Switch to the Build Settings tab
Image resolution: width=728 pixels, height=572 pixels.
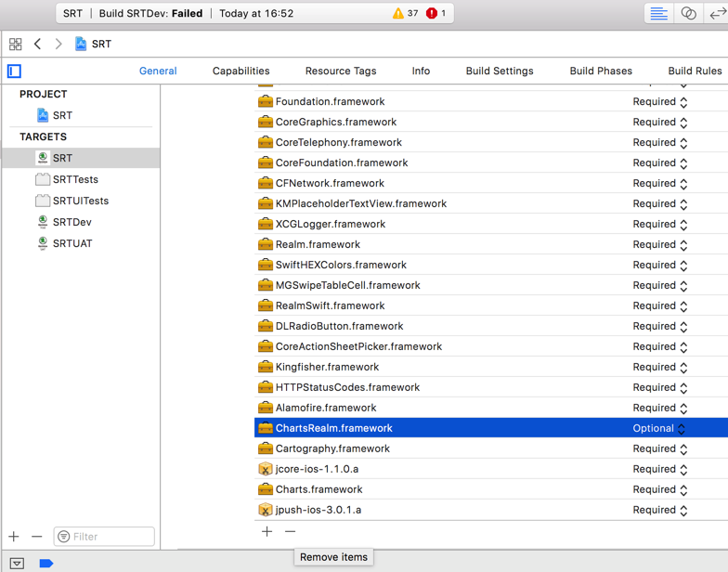pyautogui.click(x=500, y=71)
